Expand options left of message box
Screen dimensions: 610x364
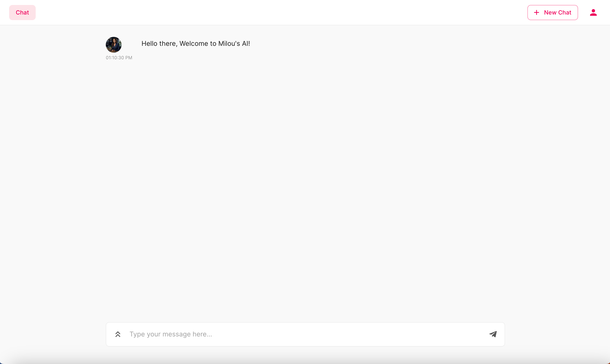click(x=118, y=334)
